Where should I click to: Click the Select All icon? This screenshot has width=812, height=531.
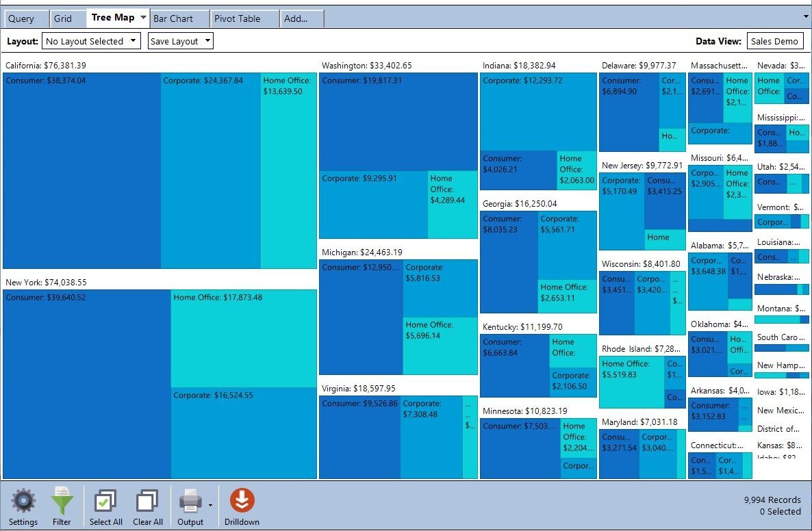[x=105, y=502]
